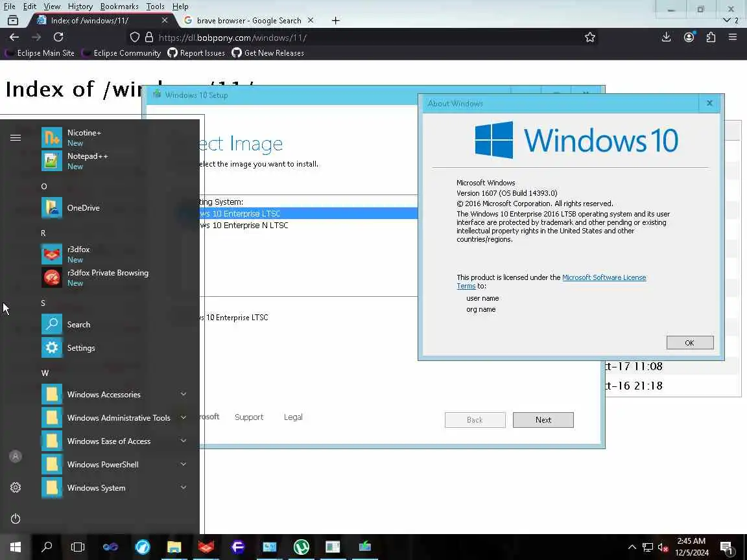Screen dimensions: 747x560
Task: Switch to r3dfox on taskbar
Action: [206, 546]
